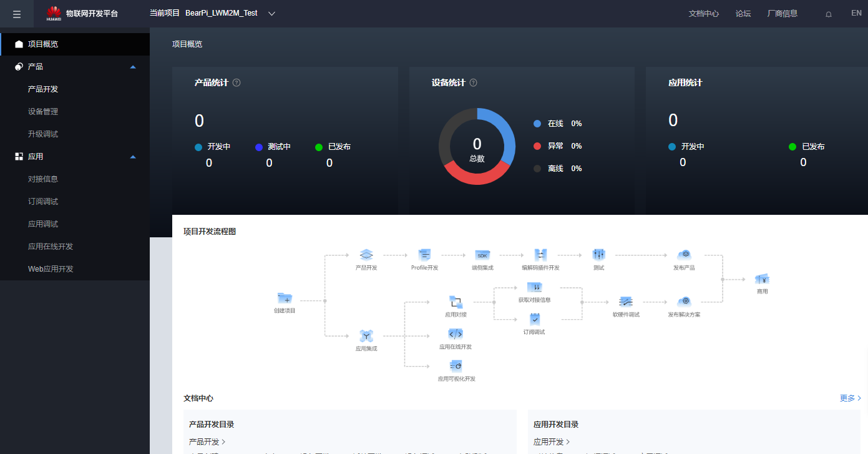This screenshot has width=868, height=454.
Task: Click the 已发布 label in 应用统计
Action: 813,147
